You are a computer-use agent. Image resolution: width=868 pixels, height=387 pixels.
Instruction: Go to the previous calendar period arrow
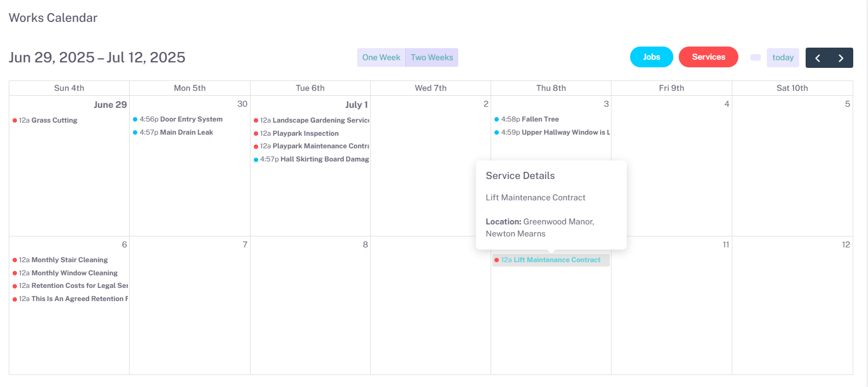817,58
